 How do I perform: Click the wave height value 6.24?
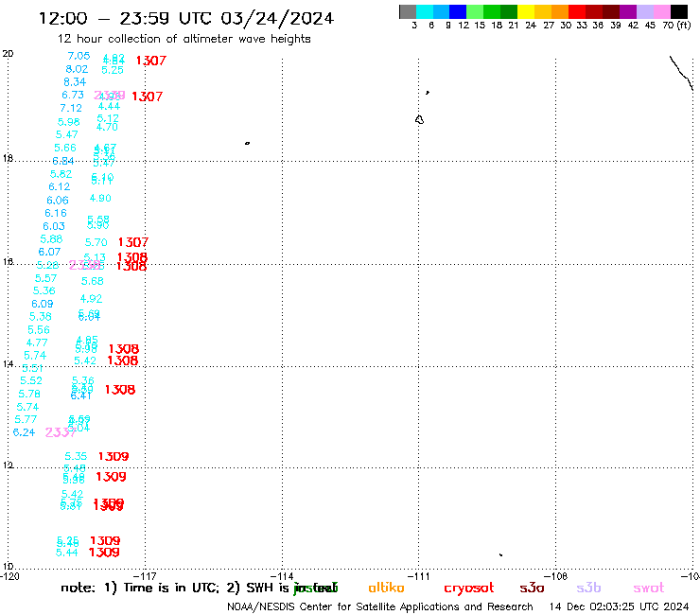click(24, 432)
